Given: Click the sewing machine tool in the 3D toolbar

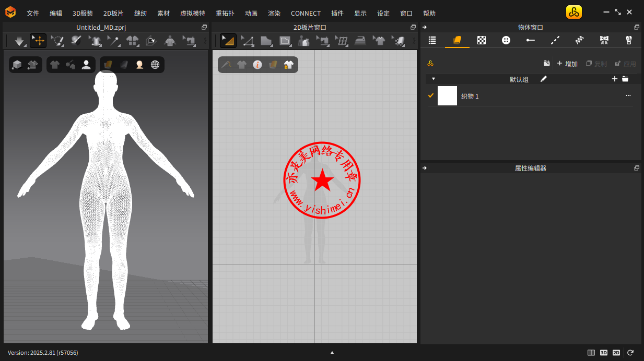Looking at the screenshot, I should coord(188,40).
